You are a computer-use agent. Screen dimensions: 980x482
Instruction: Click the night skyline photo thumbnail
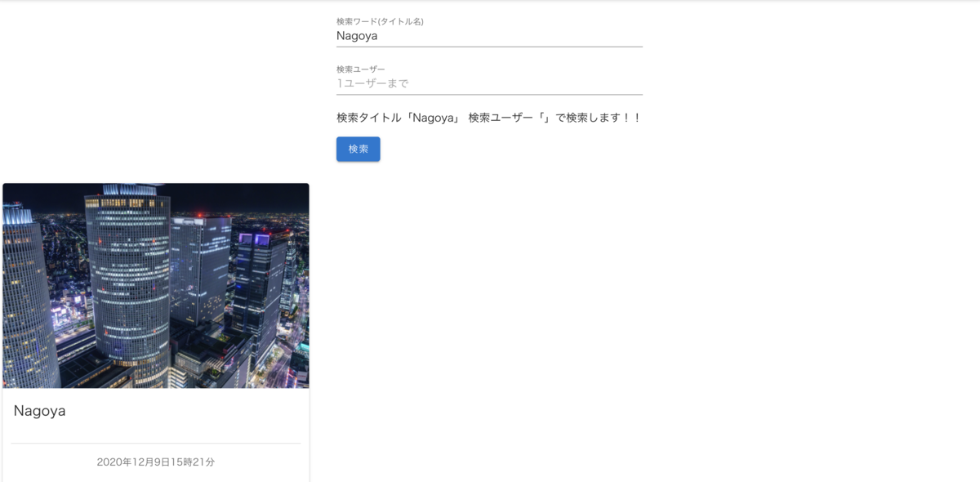[156, 285]
